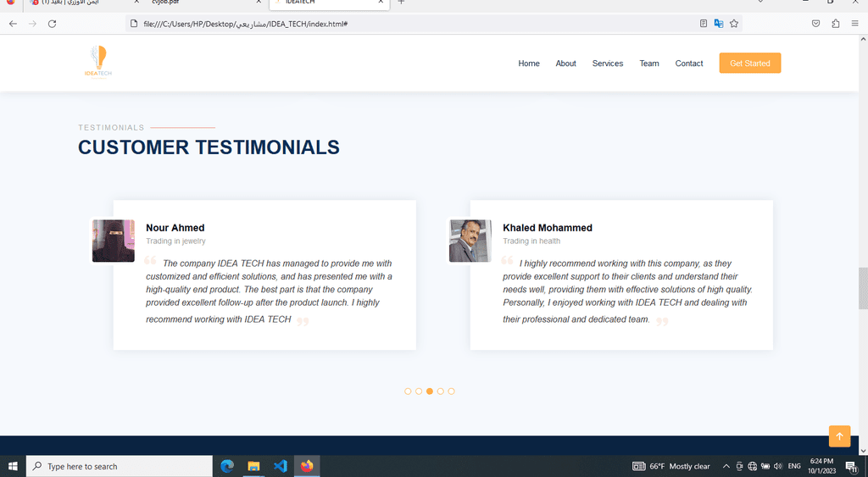Select the second testimonial carousel dot
The width and height of the screenshot is (868, 477).
(x=419, y=391)
